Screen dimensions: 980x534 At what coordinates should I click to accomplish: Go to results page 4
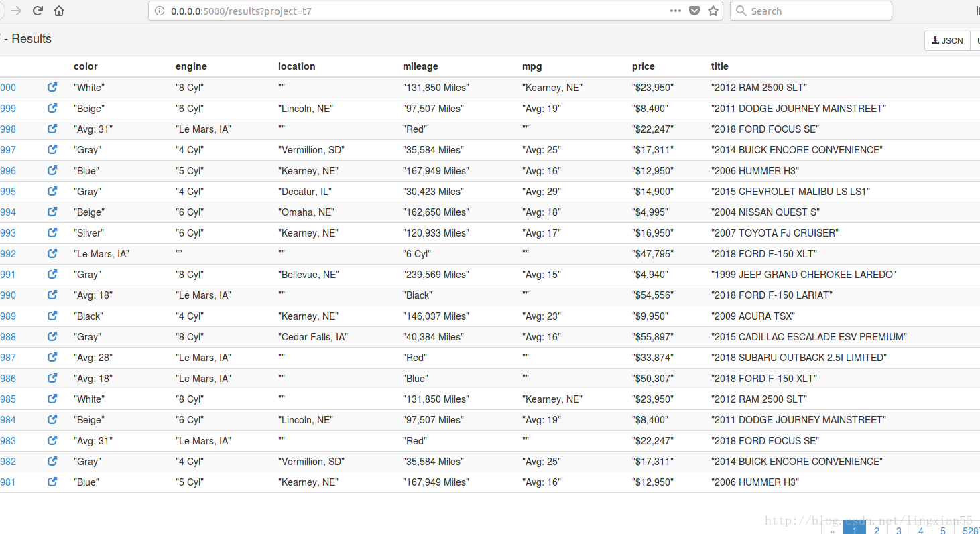[921, 529]
